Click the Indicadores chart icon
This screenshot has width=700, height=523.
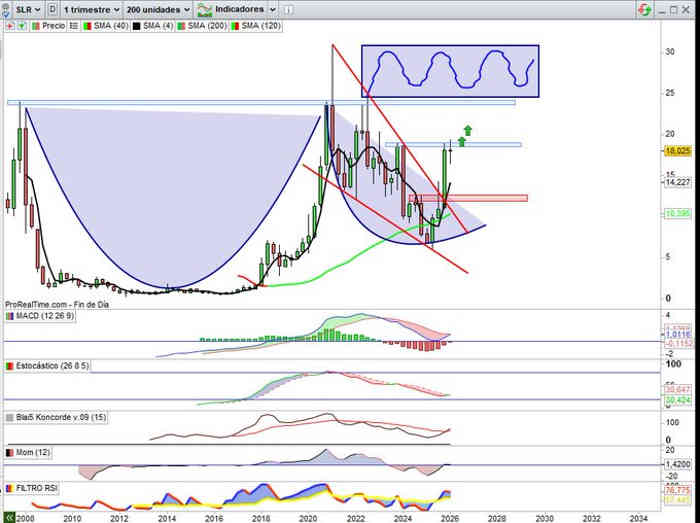tap(206, 8)
